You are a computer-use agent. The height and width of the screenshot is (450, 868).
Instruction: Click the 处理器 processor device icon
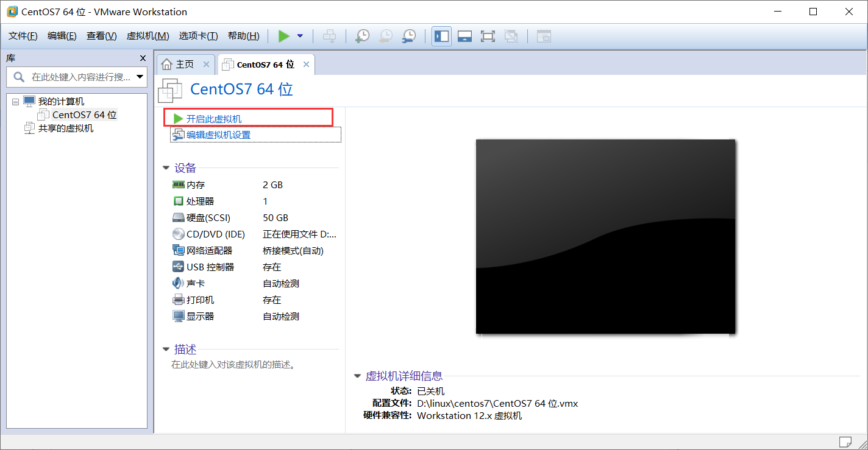click(178, 201)
